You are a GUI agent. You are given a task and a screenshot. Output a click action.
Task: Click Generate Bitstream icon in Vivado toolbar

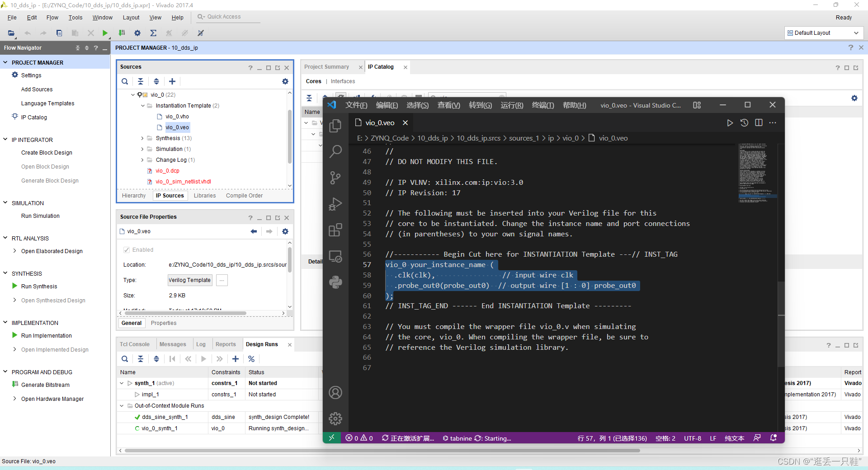tap(122, 33)
